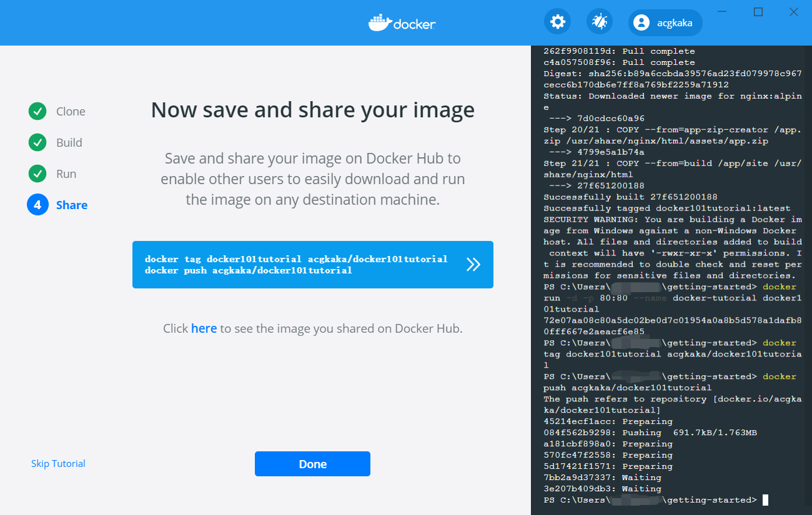Select the Clone step checkmark
The height and width of the screenshot is (515, 812).
click(37, 111)
